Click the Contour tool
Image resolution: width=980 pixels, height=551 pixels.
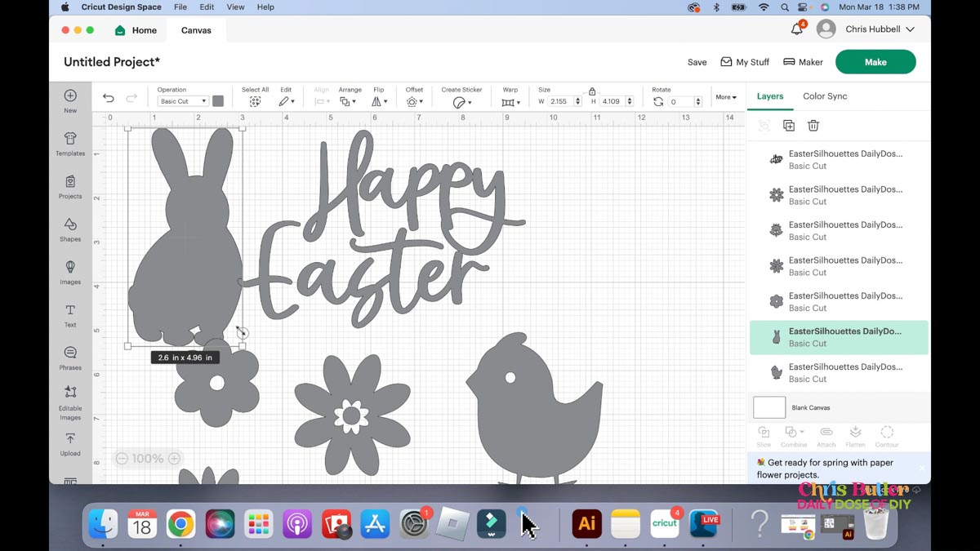pyautogui.click(x=887, y=436)
